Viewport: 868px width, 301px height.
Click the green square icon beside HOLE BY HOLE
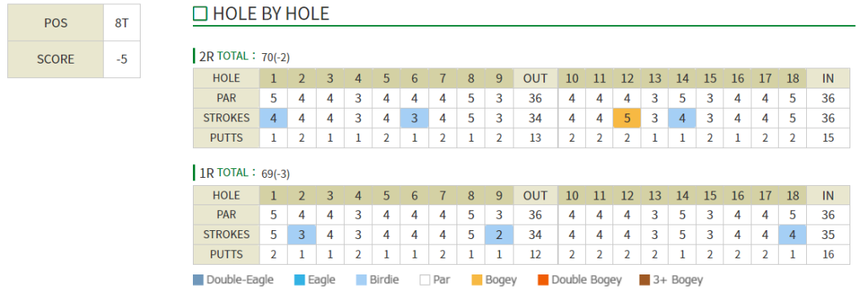[x=200, y=14]
